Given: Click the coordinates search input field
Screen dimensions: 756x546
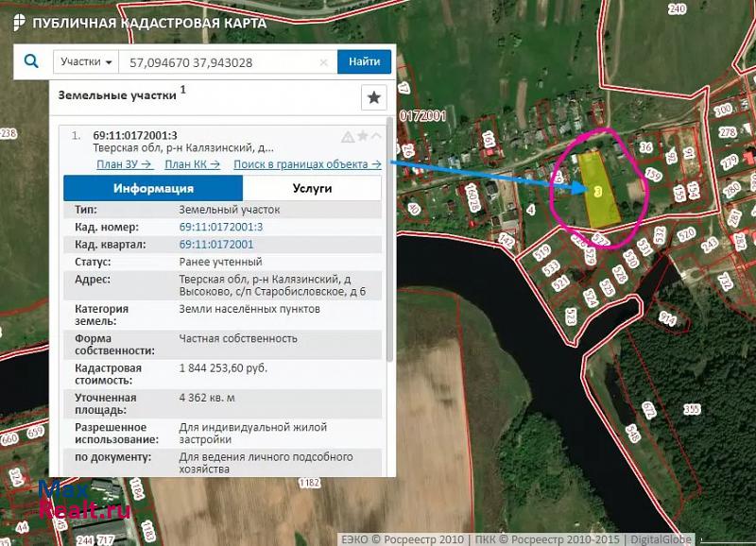Looking at the screenshot, I should coord(217,62).
